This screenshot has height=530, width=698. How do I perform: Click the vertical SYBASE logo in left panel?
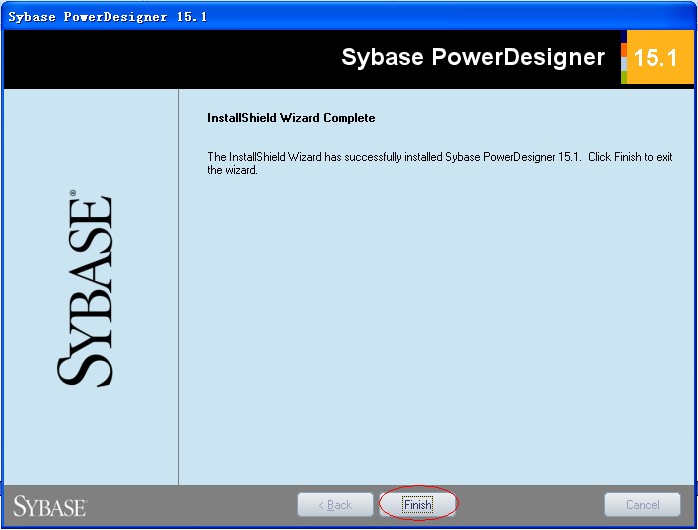[x=86, y=290]
